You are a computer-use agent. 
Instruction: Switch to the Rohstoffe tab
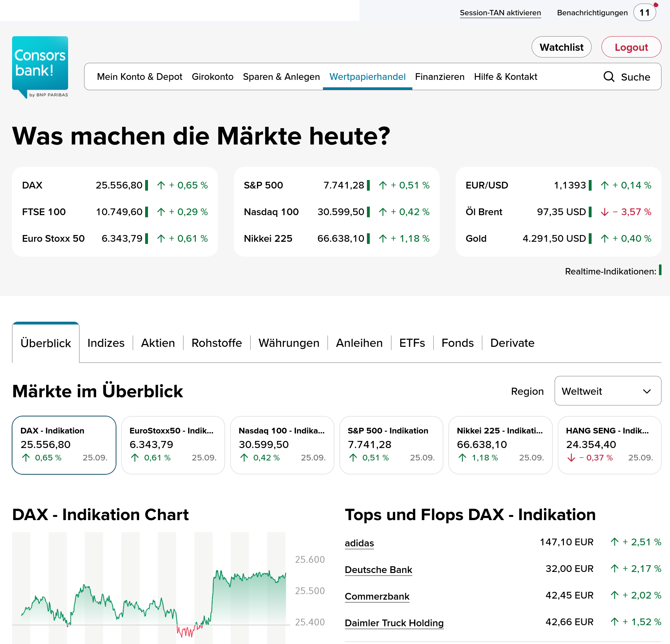pyautogui.click(x=217, y=343)
